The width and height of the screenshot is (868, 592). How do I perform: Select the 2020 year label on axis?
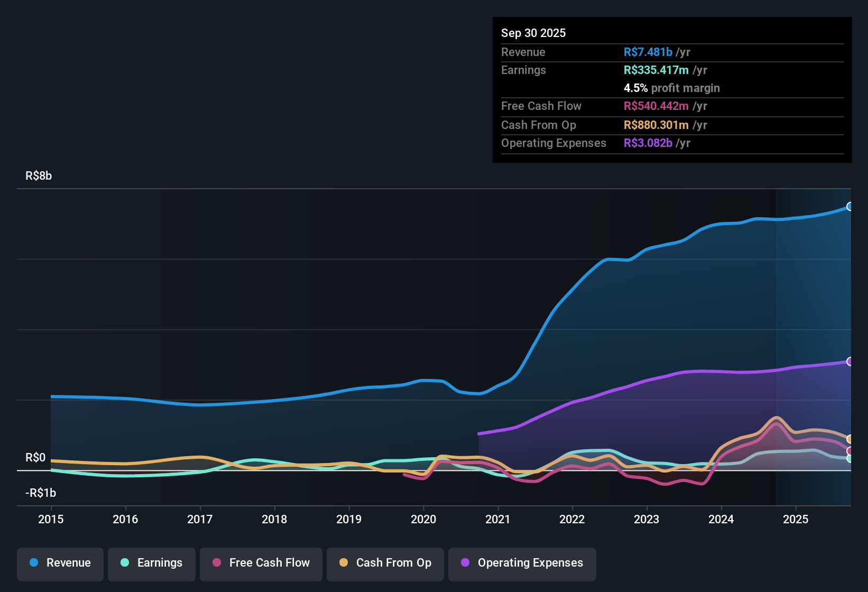pyautogui.click(x=423, y=520)
